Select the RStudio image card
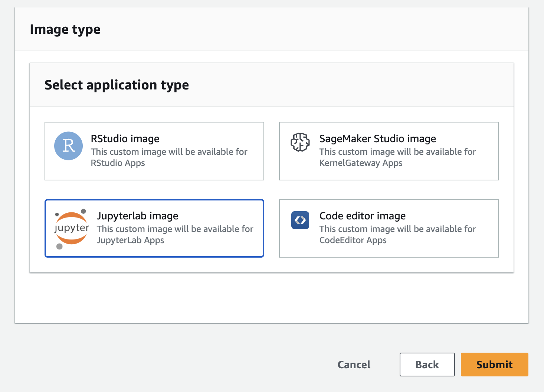The height and width of the screenshot is (392, 544). (x=154, y=151)
